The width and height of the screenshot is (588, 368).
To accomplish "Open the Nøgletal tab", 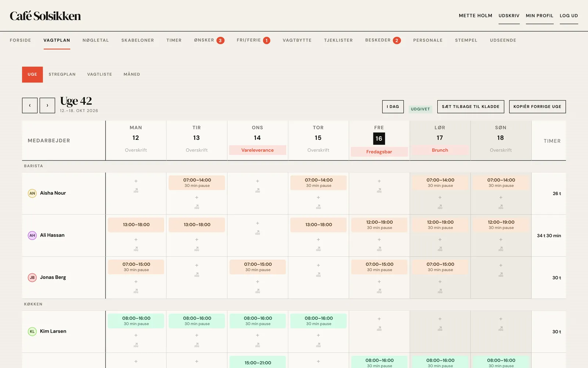I will (x=96, y=40).
